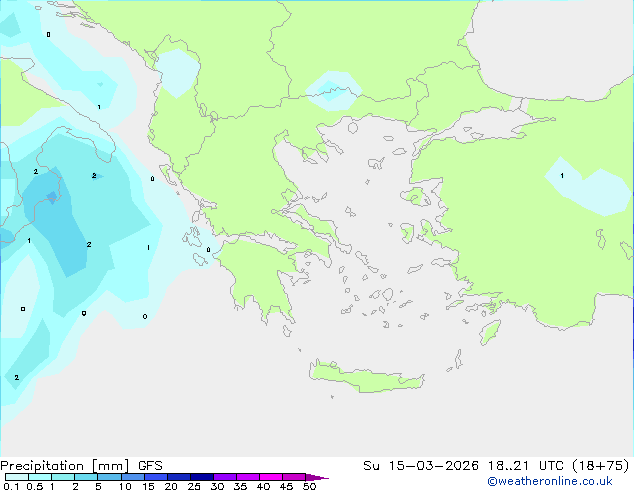Click the purple arrow tip above 50 mm

pyautogui.click(x=317, y=477)
